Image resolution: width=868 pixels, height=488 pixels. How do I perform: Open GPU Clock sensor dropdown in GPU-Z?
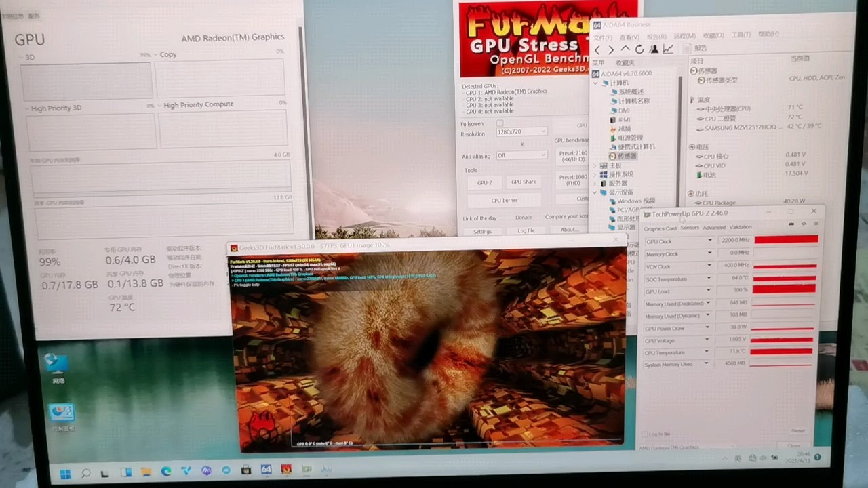710,241
